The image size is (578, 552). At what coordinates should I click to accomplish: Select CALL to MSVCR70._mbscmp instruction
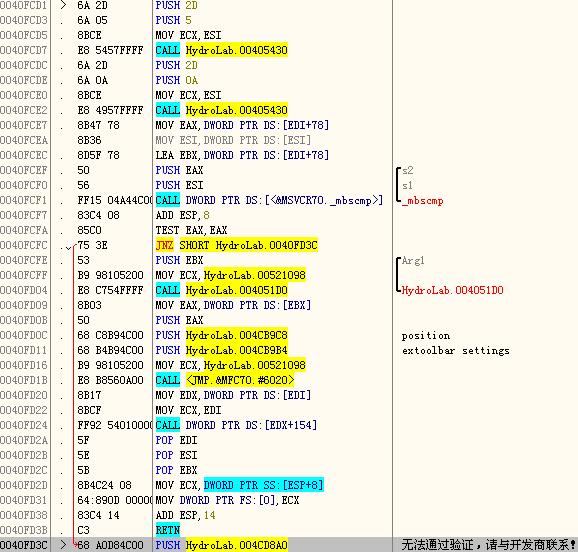coord(269,200)
